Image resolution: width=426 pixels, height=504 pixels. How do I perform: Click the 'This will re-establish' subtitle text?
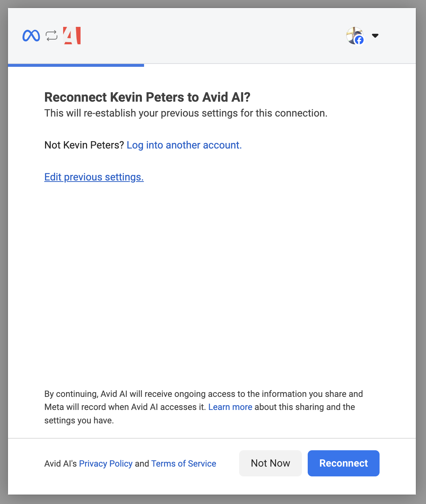186,113
